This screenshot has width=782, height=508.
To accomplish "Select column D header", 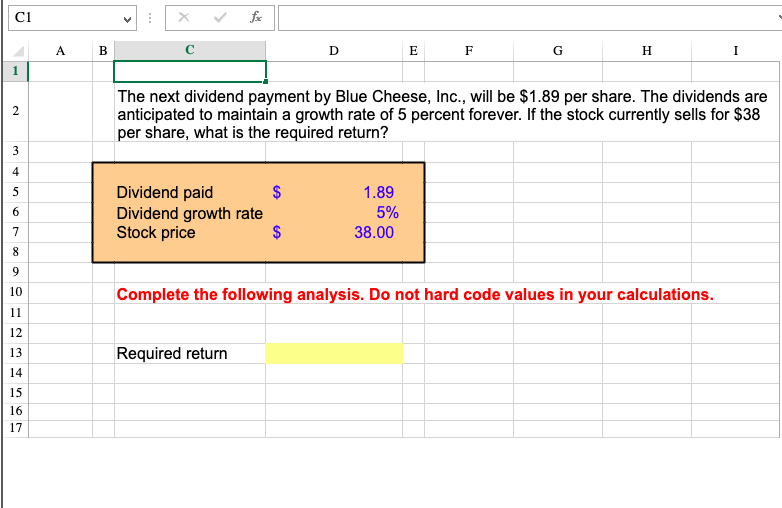I will [x=334, y=51].
